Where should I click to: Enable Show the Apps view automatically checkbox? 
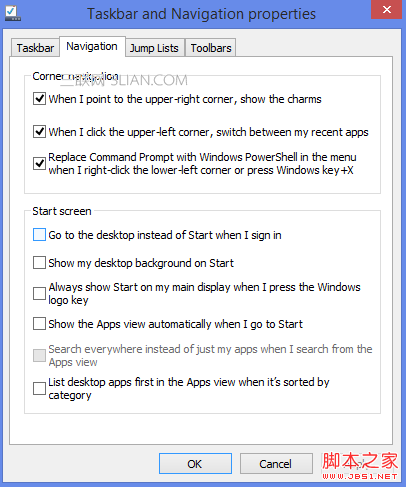[x=39, y=324]
